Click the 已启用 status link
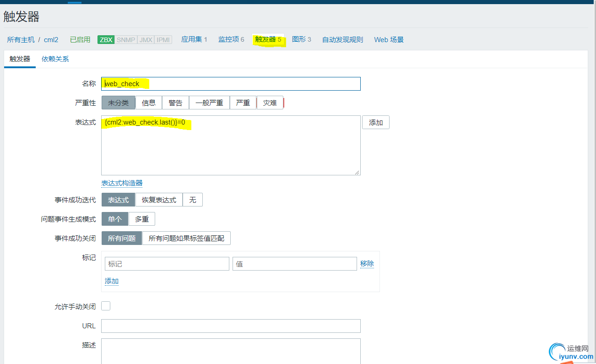 [80, 40]
